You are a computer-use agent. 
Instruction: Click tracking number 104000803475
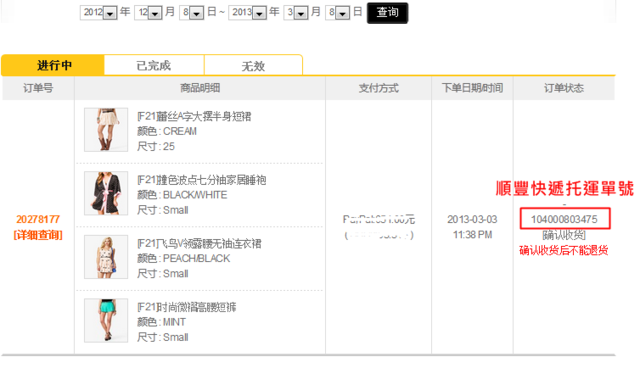pos(565,219)
